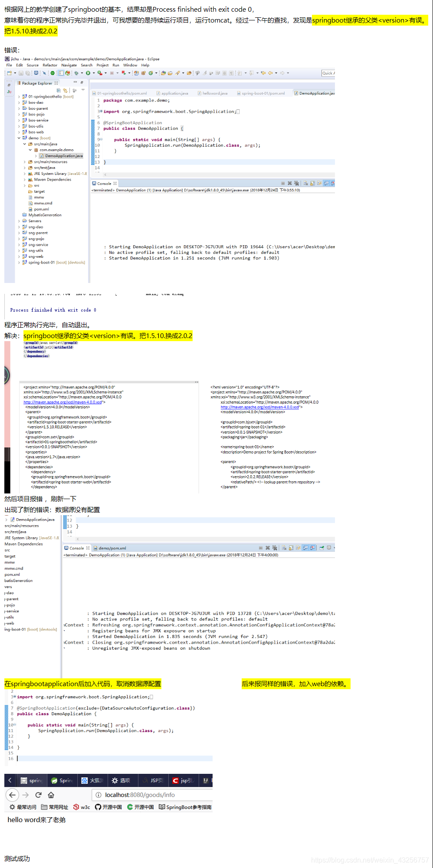The height and width of the screenshot is (868, 433).
Task: Open Package Explorer view menu triangle
Action: tap(83, 90)
